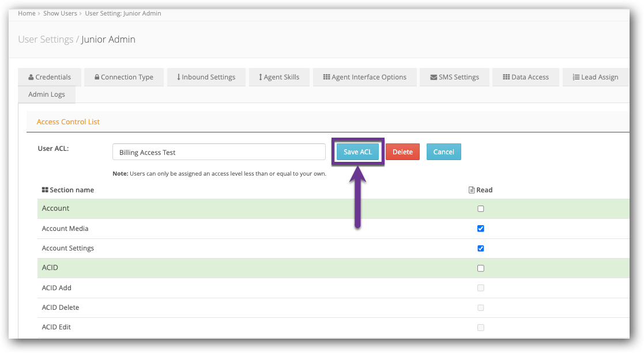Click the Save ACL button
Image resolution: width=644 pixels, height=353 pixels.
coord(357,152)
